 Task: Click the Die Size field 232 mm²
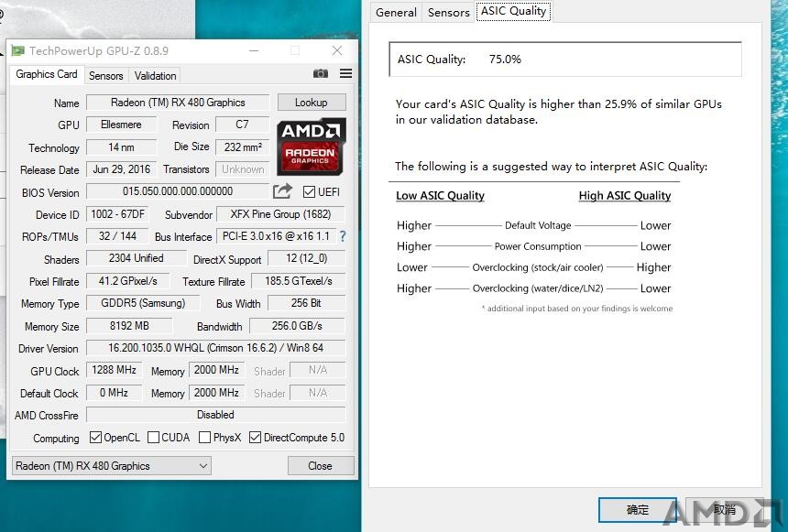click(x=243, y=147)
